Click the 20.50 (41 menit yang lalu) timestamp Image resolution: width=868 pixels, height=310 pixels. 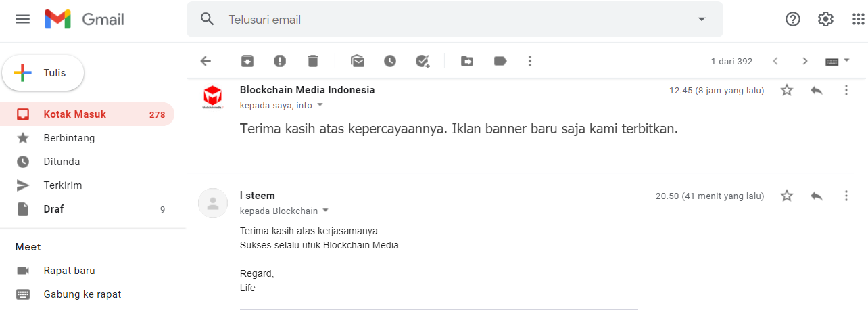[x=710, y=196]
